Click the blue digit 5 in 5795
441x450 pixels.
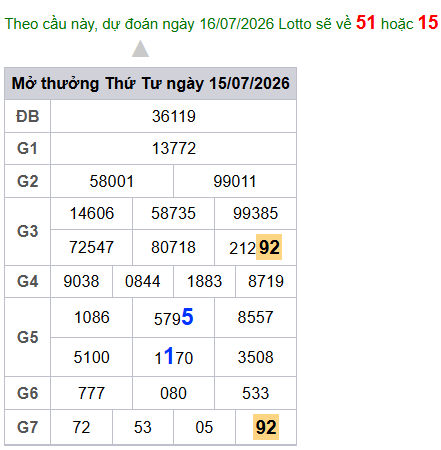click(x=187, y=317)
